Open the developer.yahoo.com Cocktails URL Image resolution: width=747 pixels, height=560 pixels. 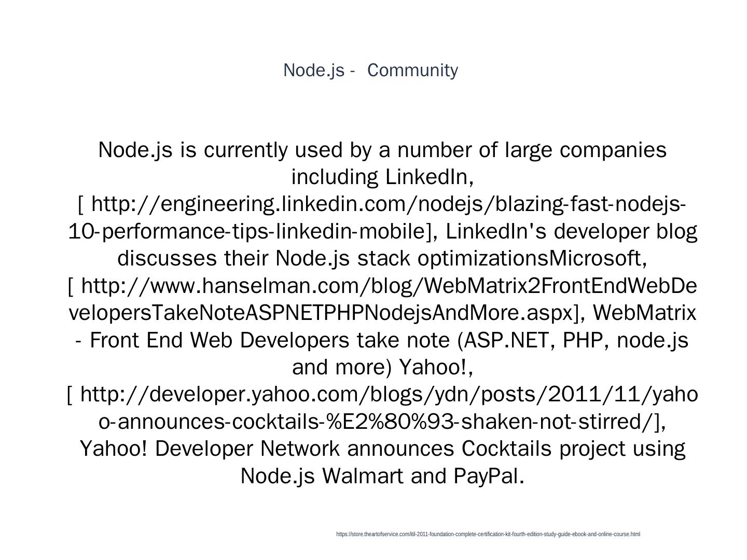[x=389, y=395]
